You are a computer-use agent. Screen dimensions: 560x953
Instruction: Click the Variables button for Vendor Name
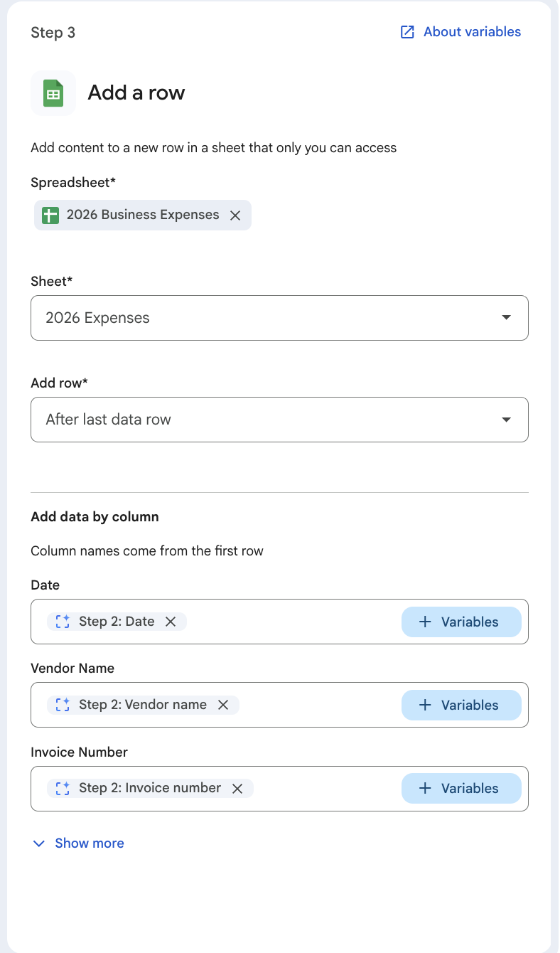[x=461, y=705]
